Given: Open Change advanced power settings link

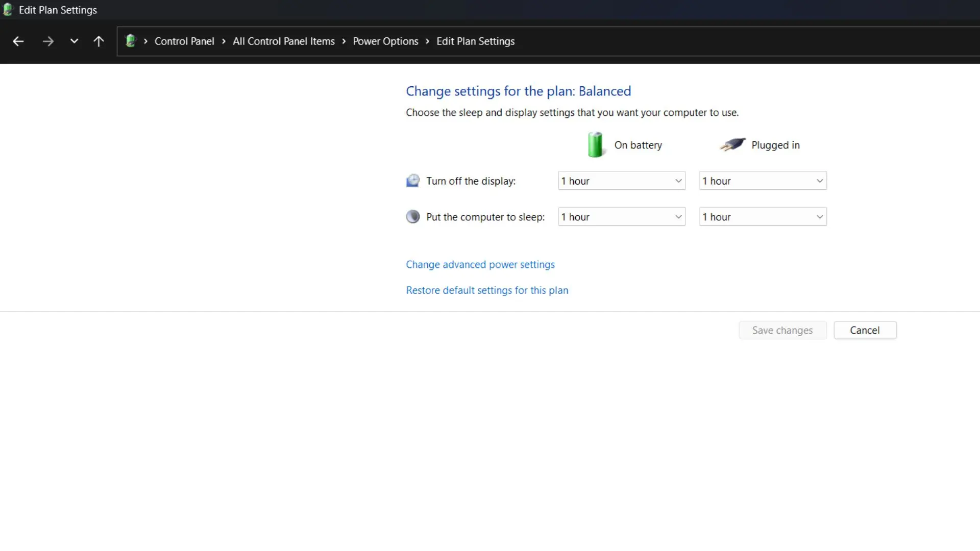Looking at the screenshot, I should pyautogui.click(x=480, y=264).
